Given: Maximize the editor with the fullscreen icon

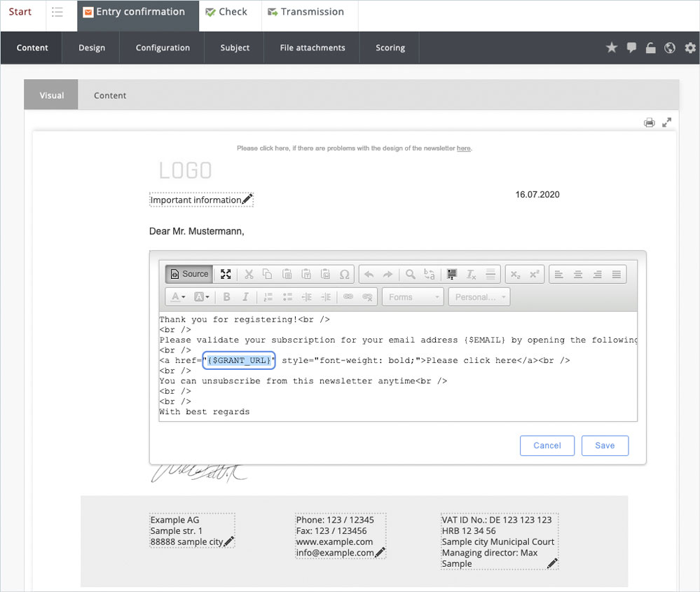Looking at the screenshot, I should click(x=226, y=274).
